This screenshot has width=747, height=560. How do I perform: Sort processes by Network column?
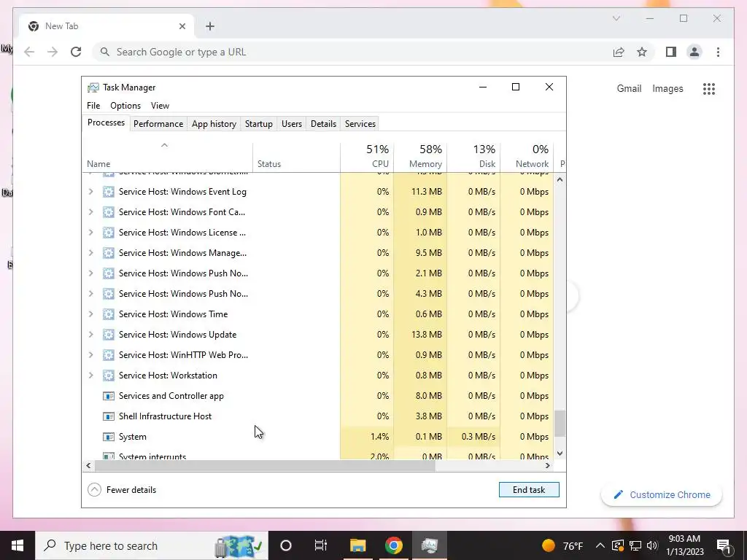(x=527, y=157)
